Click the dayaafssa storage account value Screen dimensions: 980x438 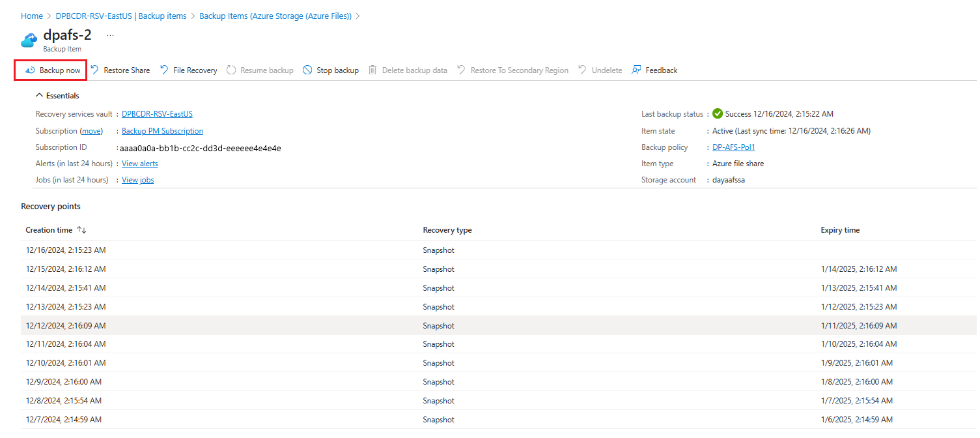pyautogui.click(x=729, y=180)
